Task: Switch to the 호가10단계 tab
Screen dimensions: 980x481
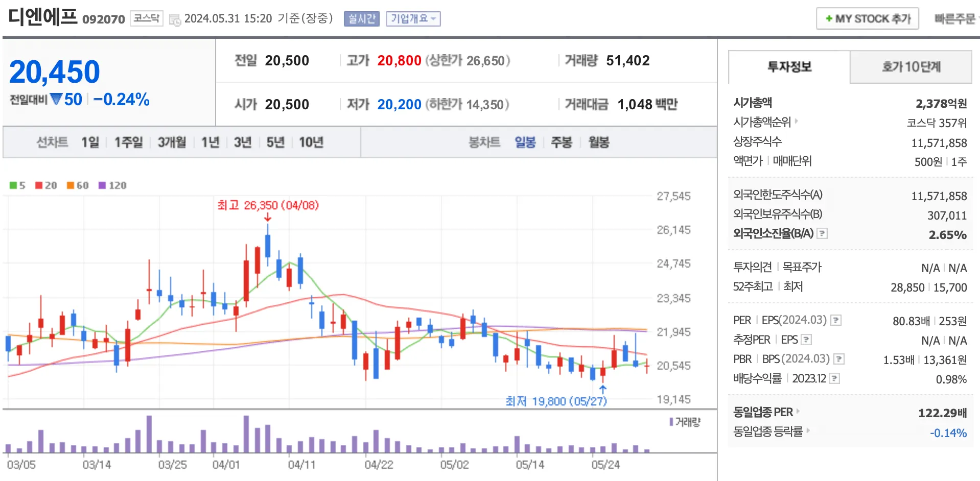Action: click(x=911, y=67)
